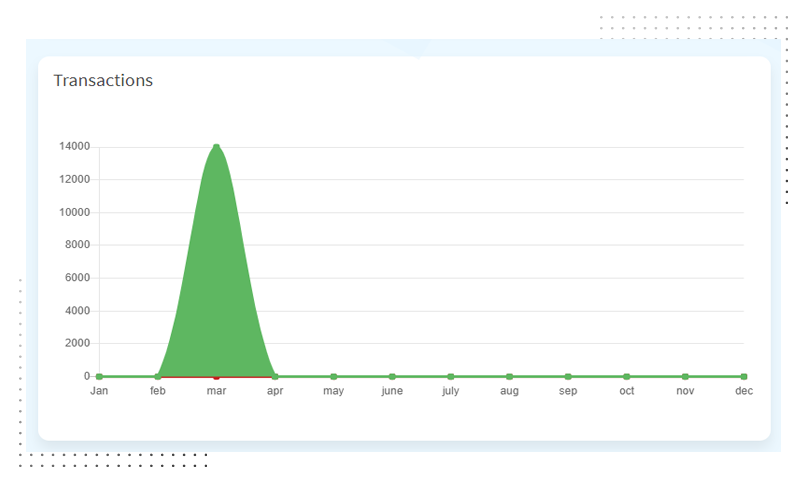This screenshot has width=800, height=480.
Task: Click the mar x-axis label
Action: coord(216,391)
